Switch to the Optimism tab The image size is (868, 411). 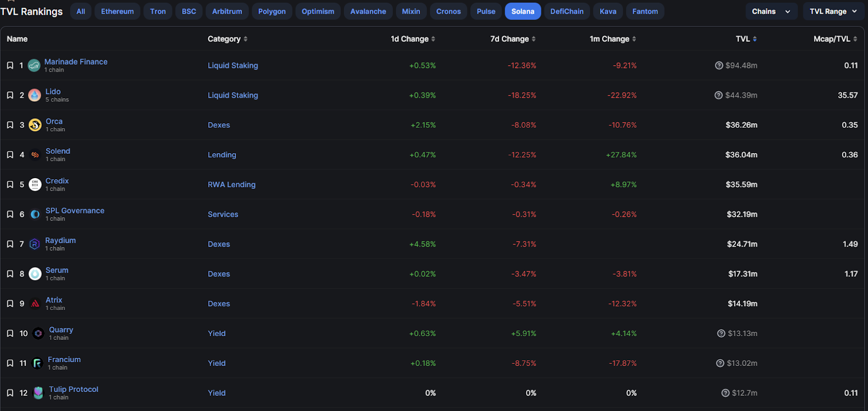click(x=318, y=11)
